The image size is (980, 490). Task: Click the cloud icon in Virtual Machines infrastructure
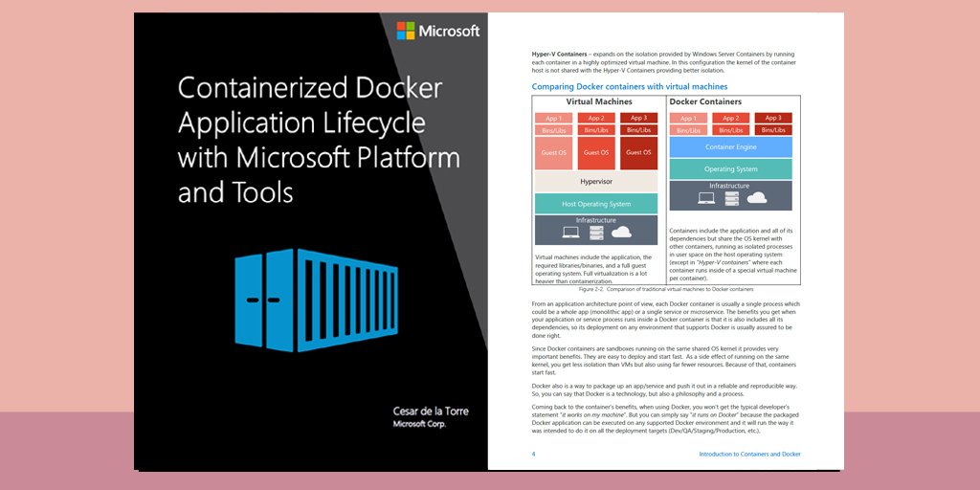click(x=621, y=233)
